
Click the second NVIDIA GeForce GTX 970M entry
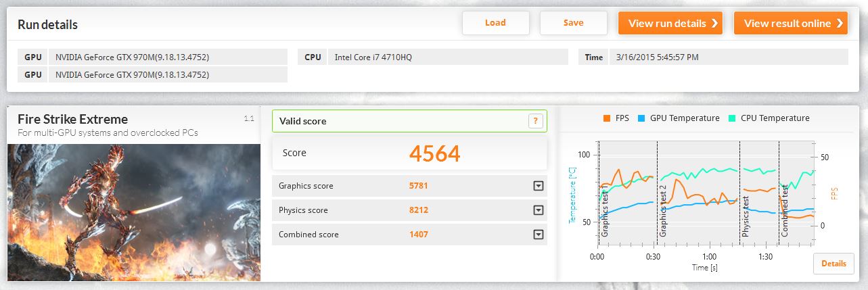tap(132, 74)
